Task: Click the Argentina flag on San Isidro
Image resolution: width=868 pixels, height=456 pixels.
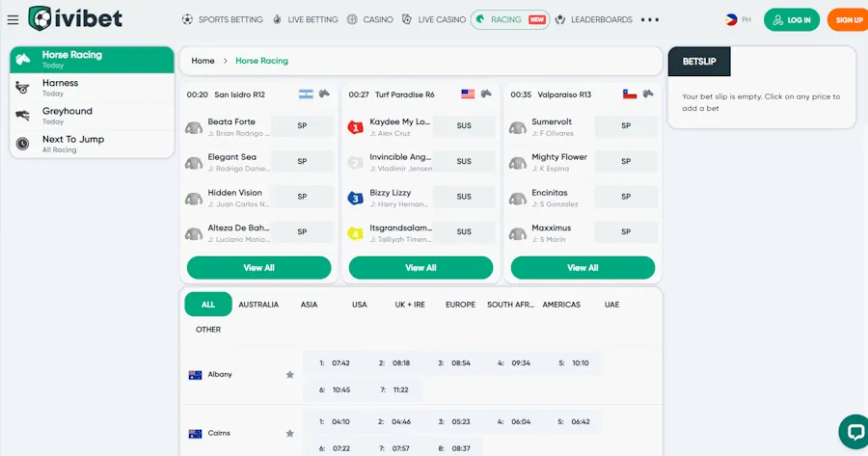Action: tap(306, 94)
